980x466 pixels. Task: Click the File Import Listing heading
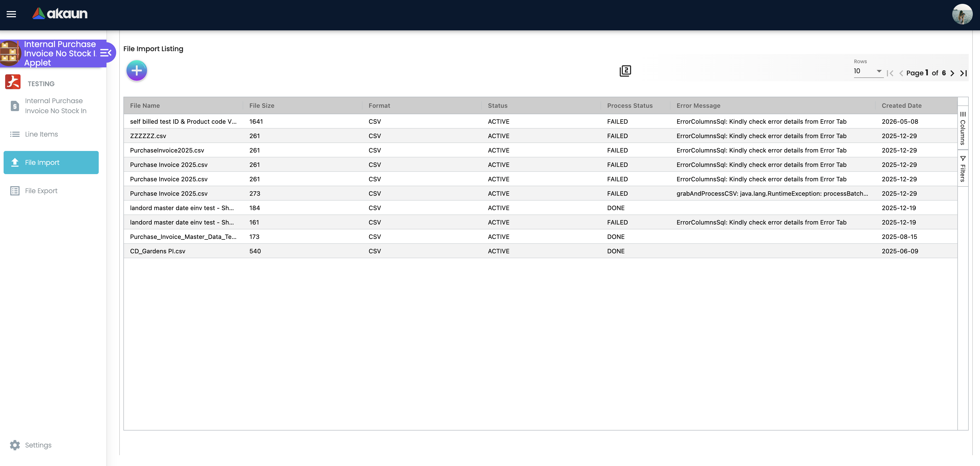pos(153,49)
